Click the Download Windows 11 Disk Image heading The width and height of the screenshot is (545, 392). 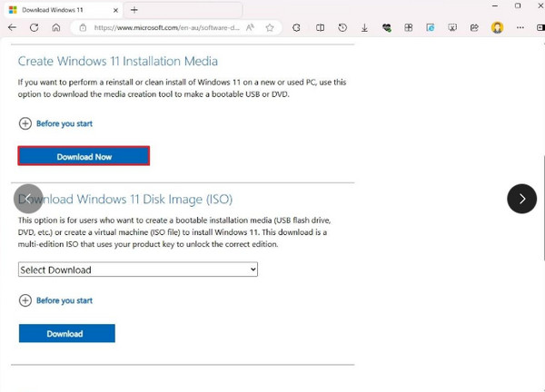125,200
